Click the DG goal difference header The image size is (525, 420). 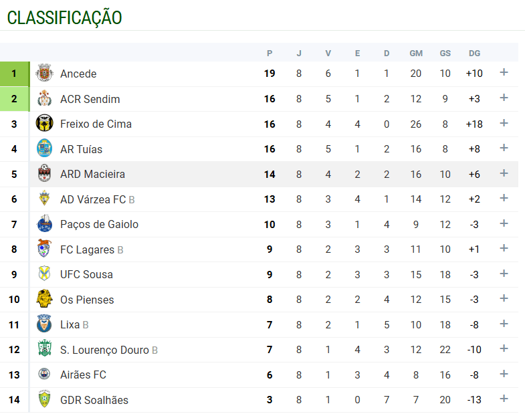pos(474,54)
